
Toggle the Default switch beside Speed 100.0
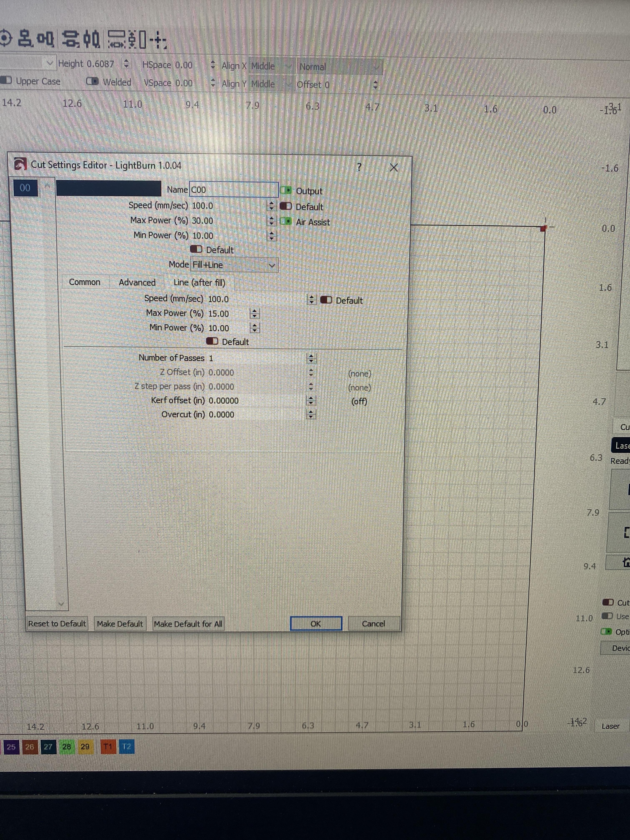(x=286, y=206)
